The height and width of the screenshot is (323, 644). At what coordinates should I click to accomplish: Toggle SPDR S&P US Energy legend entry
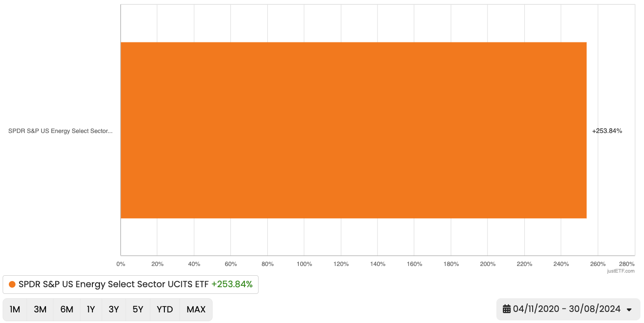(x=113, y=285)
